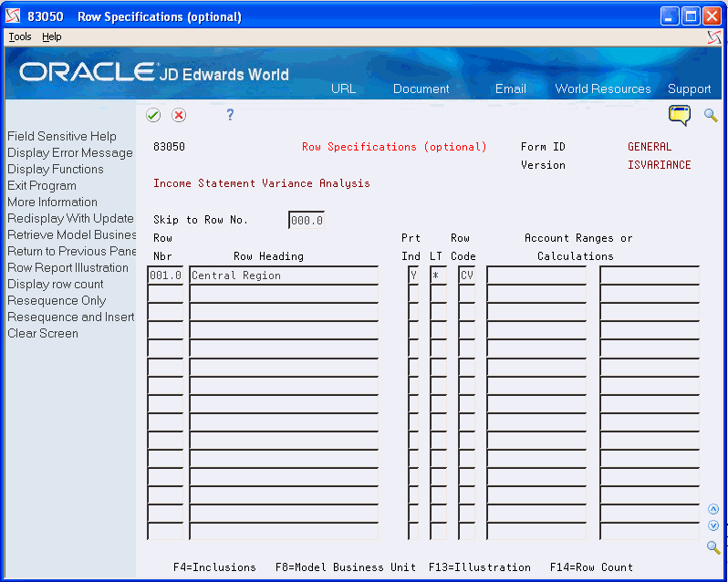This screenshot has width=728, height=582.
Task: Select Clear Screen option
Action: [x=43, y=333]
